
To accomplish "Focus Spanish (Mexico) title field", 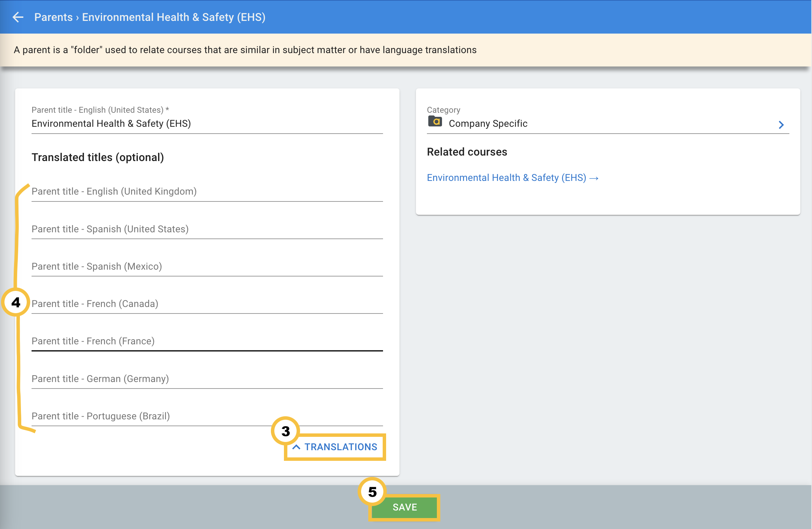I will click(x=207, y=266).
